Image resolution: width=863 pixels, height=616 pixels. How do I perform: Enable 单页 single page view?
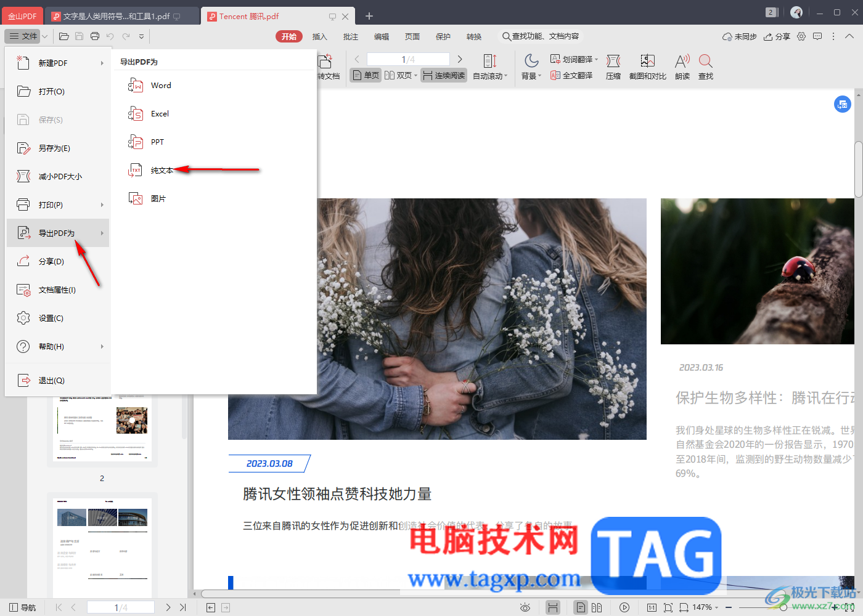(x=366, y=75)
